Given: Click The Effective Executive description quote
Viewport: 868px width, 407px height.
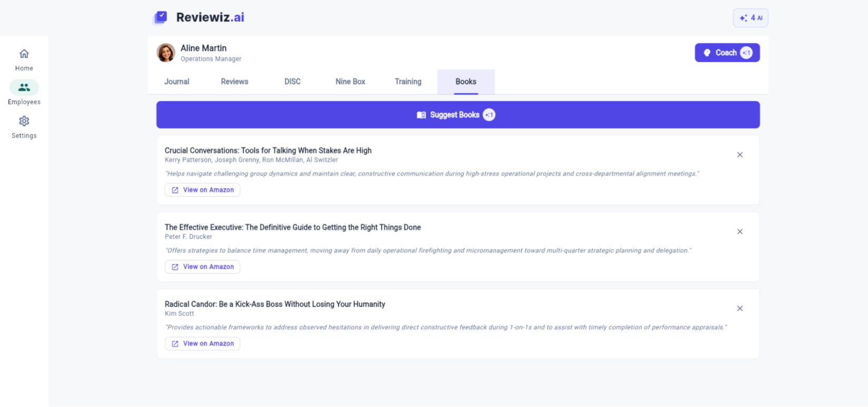Looking at the screenshot, I should (428, 251).
